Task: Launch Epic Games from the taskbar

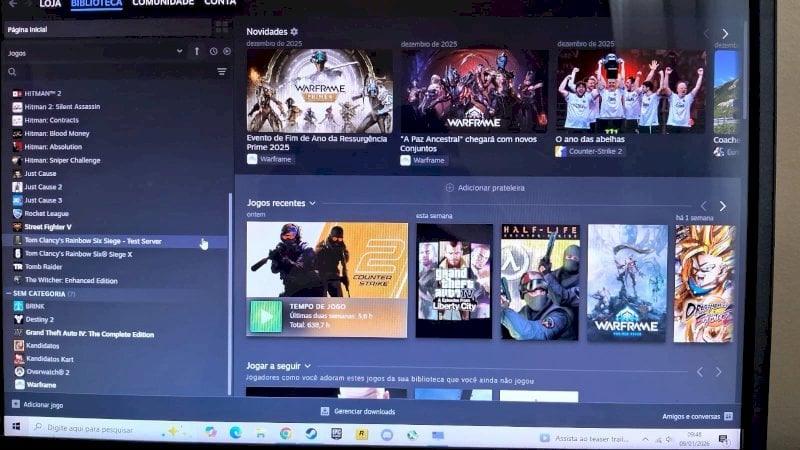Action: (336, 433)
